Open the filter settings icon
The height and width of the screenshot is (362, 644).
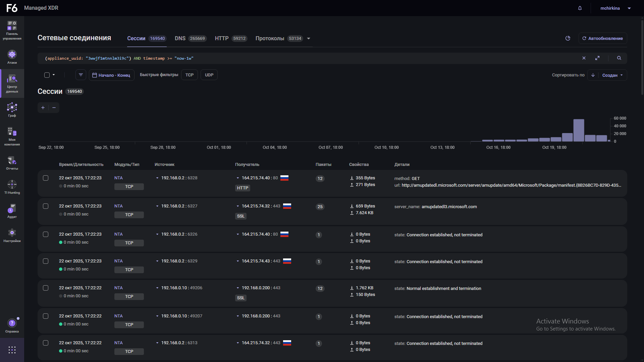(x=81, y=75)
